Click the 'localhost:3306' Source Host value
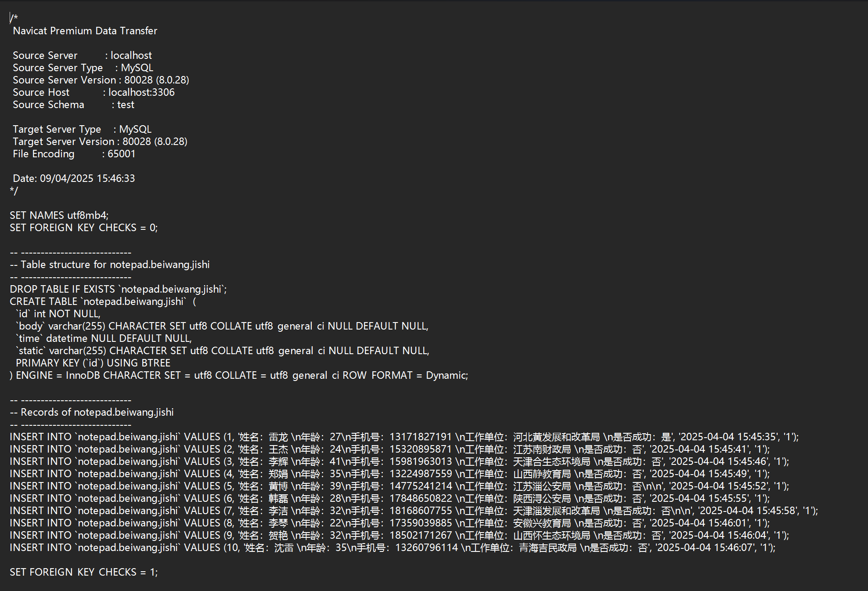The width and height of the screenshot is (868, 591). click(x=141, y=92)
